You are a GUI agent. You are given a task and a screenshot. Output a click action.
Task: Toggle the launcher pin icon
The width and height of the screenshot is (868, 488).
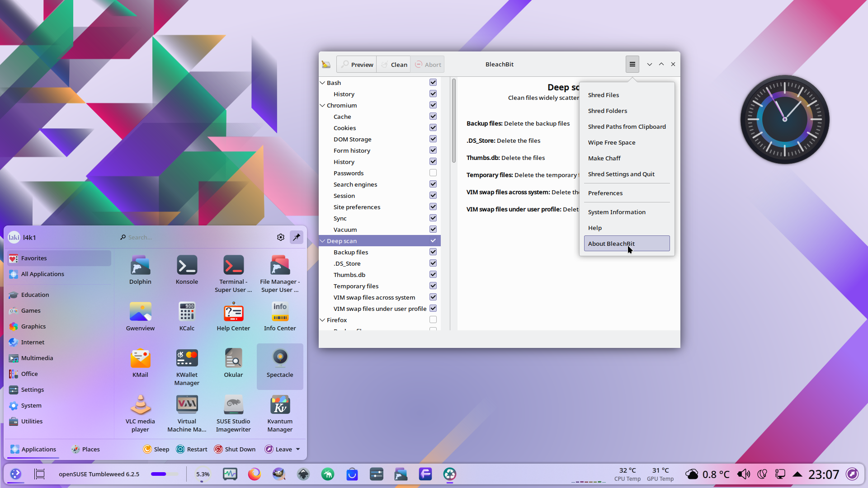coord(297,237)
